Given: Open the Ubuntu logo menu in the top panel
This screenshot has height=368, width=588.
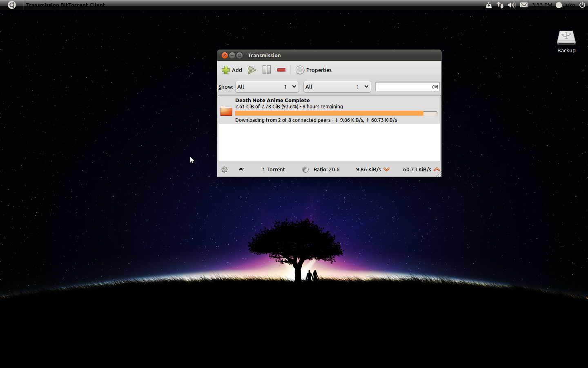Looking at the screenshot, I should coord(12,5).
